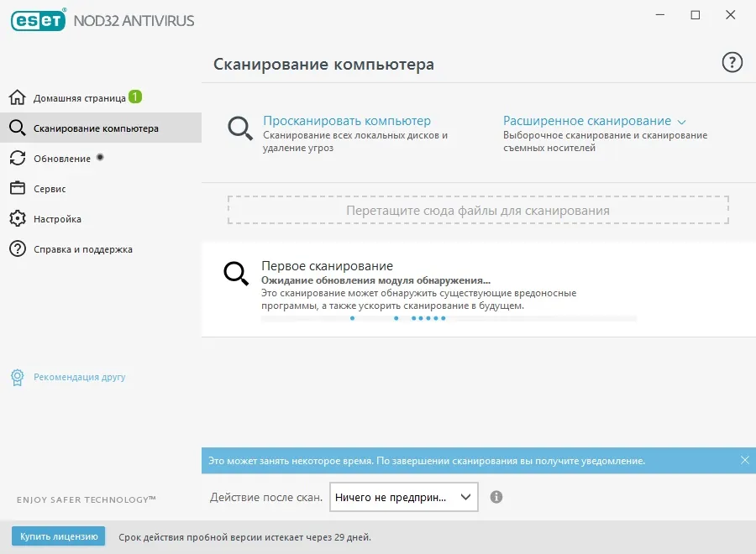Close the ESET NOD32 window
Screen dimensions: 756x554
731,15
